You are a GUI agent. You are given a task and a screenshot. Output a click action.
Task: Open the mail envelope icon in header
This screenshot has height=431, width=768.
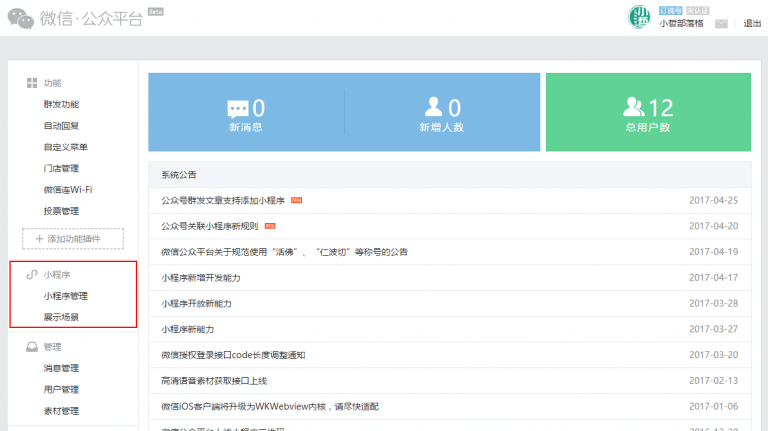[721, 24]
